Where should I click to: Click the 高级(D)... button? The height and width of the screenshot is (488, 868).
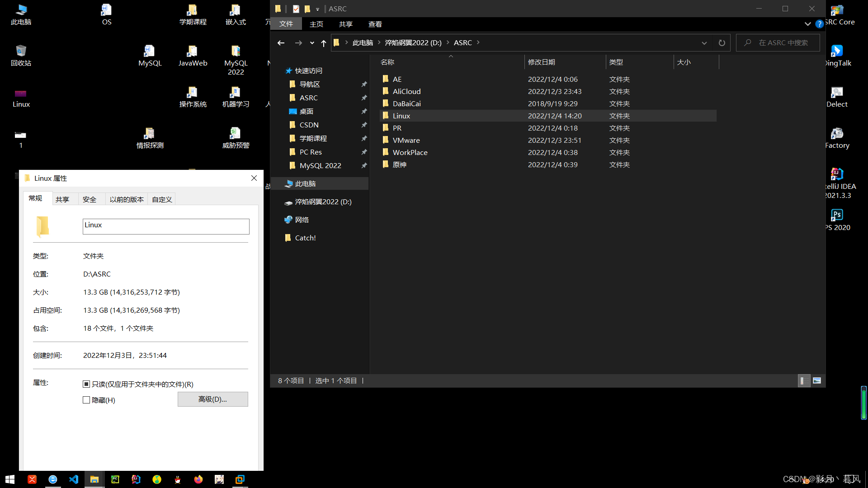pyautogui.click(x=212, y=399)
